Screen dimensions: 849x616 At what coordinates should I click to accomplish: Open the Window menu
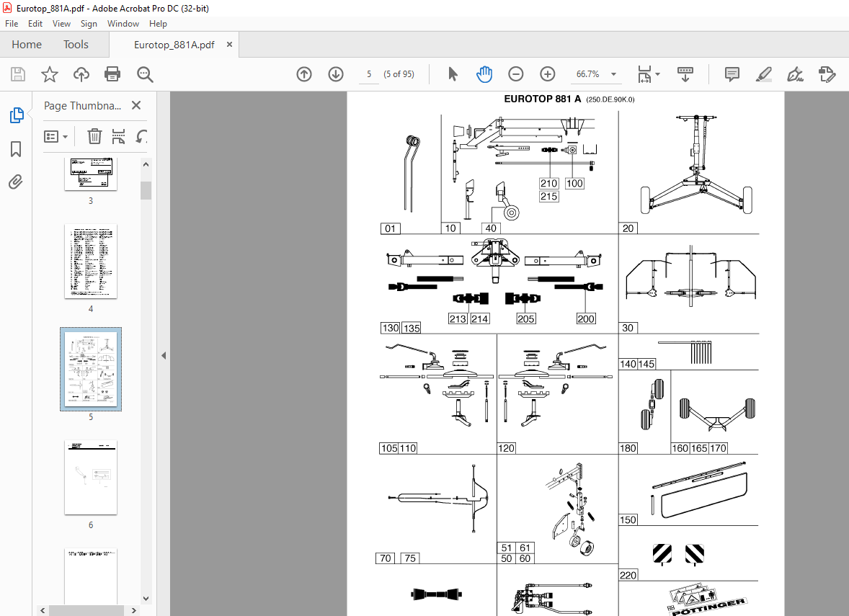[123, 24]
